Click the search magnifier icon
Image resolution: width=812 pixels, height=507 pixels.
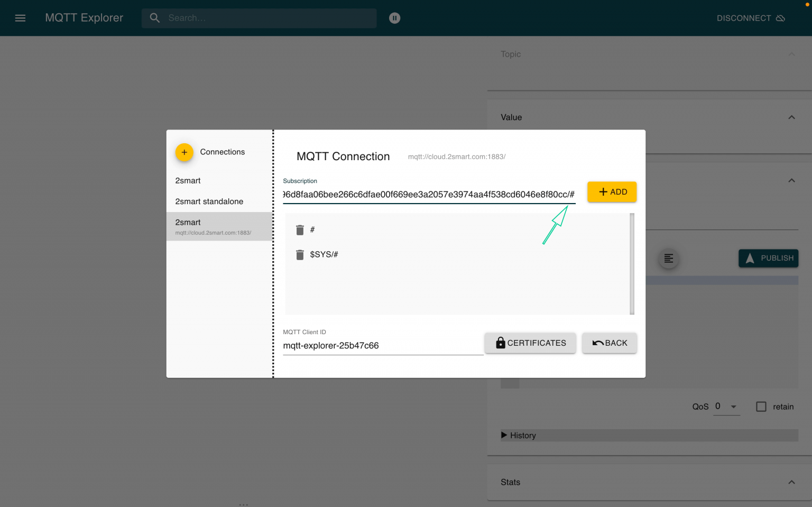pyautogui.click(x=154, y=18)
